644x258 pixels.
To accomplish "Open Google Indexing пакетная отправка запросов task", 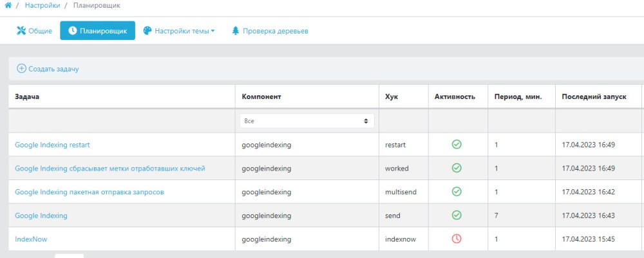I will (90, 192).
